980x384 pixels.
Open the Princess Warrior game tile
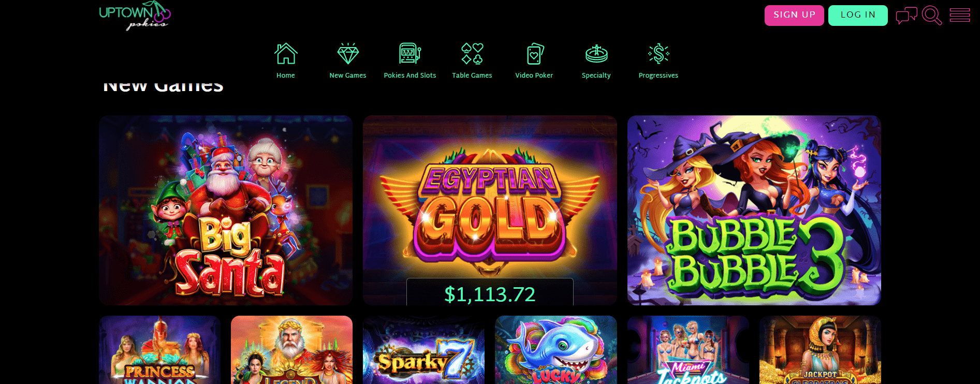(x=159, y=350)
